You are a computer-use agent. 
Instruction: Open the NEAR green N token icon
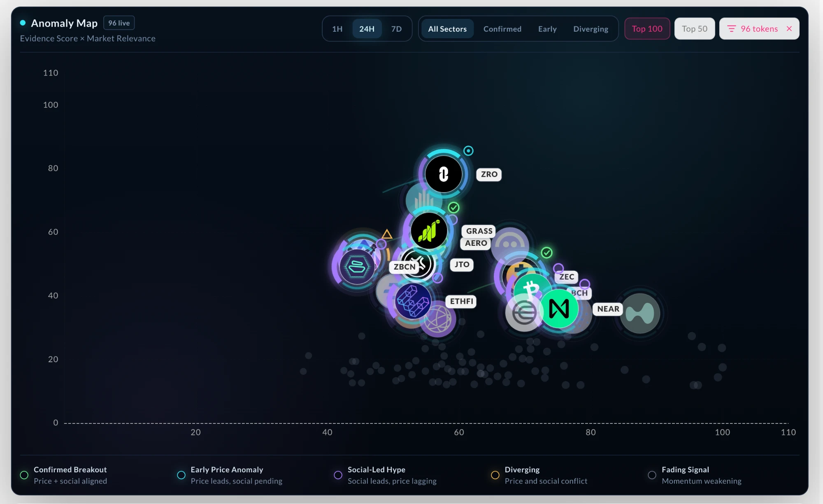[559, 308]
